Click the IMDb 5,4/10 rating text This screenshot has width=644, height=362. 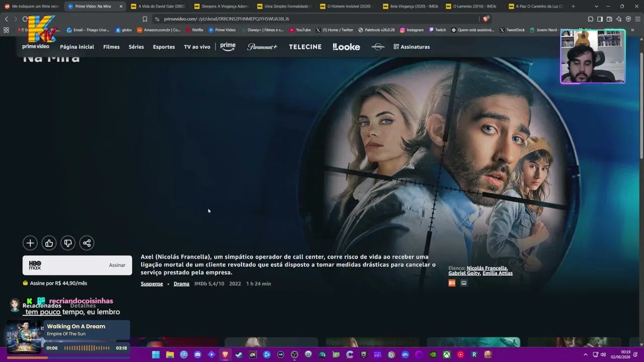209,284
